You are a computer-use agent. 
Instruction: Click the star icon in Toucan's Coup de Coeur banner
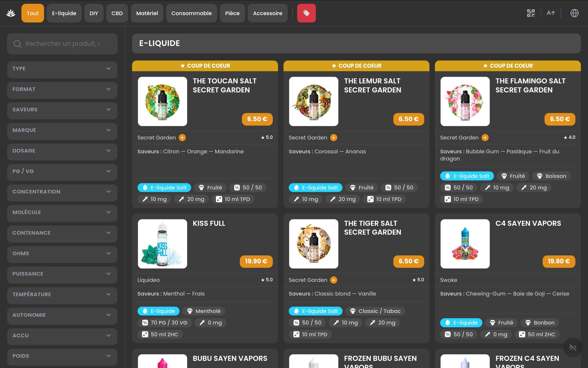[182, 66]
